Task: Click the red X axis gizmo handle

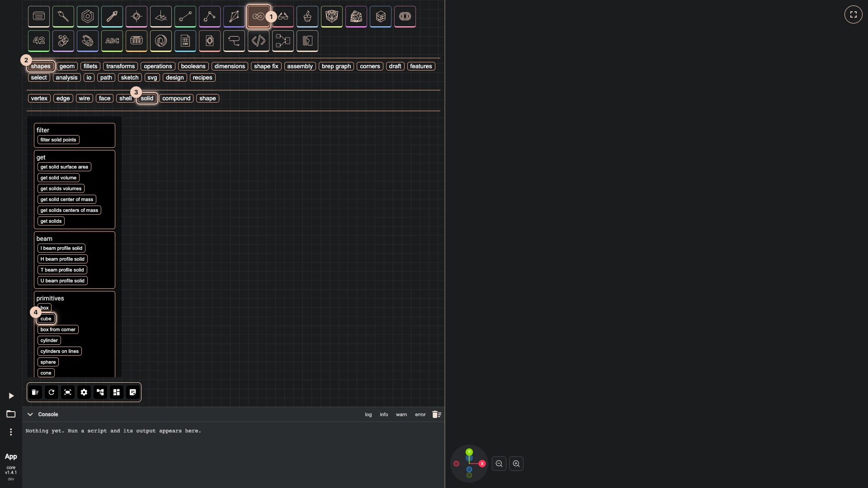Action: point(482,464)
